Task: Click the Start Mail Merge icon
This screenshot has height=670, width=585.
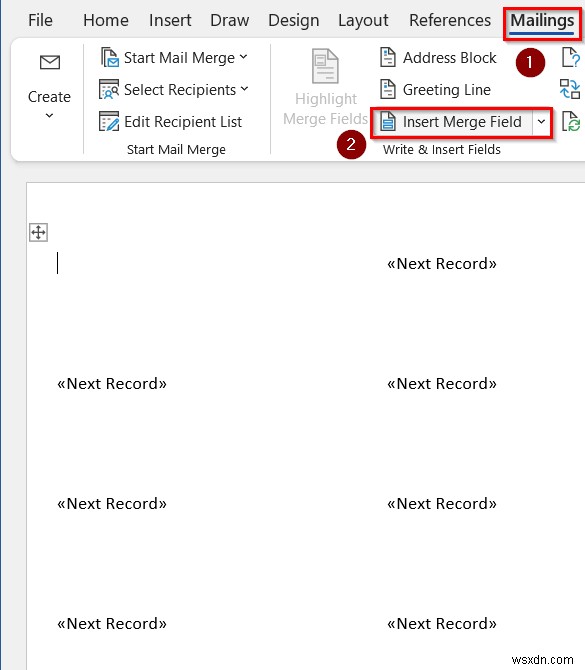Action: pos(109,57)
